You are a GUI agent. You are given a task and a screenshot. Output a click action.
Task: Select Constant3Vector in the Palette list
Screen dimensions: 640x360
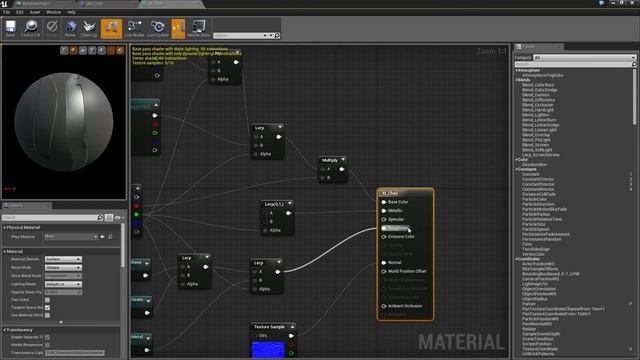(x=538, y=184)
